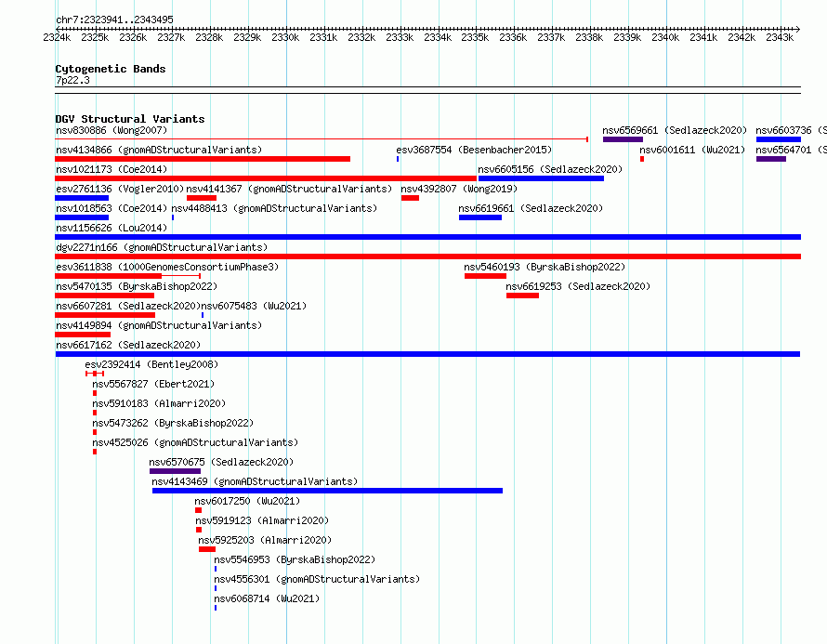Click the nsv1018563 (Coe2014) label
Screen dimensions: 827x644
[x=112, y=208]
